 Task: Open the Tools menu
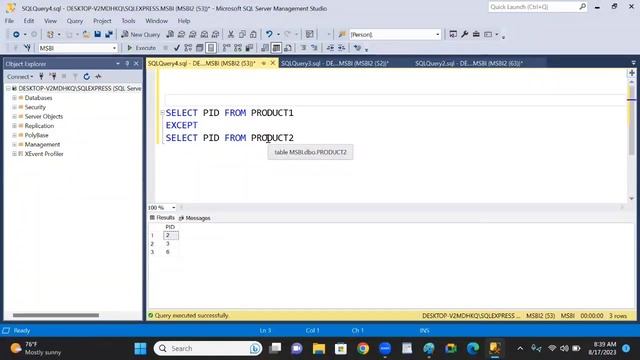click(x=128, y=21)
